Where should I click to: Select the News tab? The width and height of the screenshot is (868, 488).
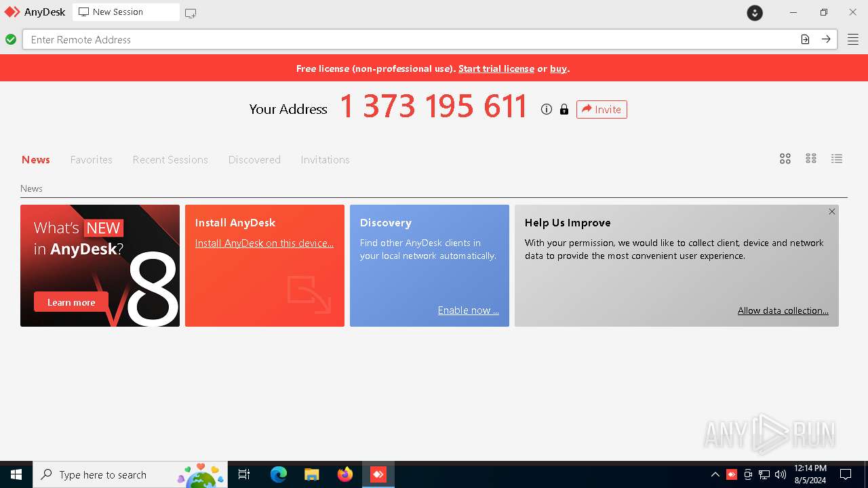click(x=36, y=160)
